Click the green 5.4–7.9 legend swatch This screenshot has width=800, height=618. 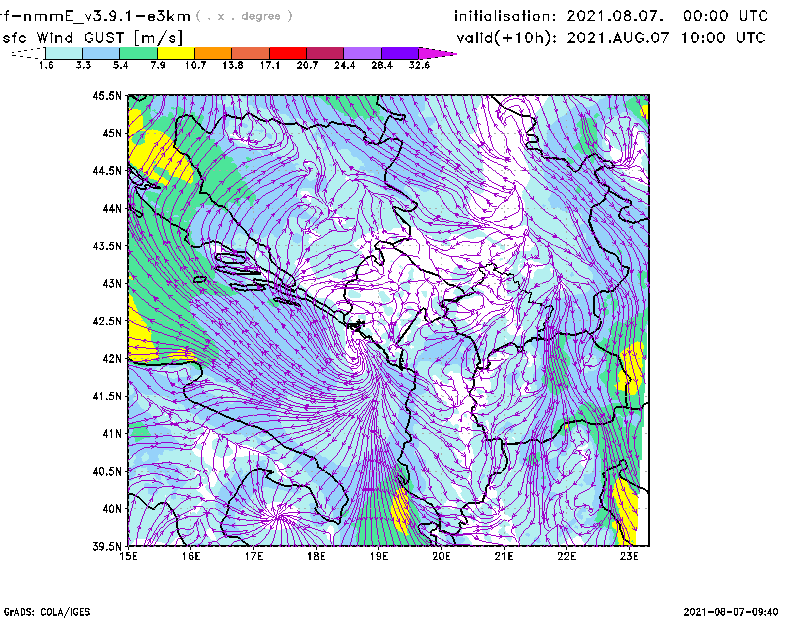click(x=138, y=53)
